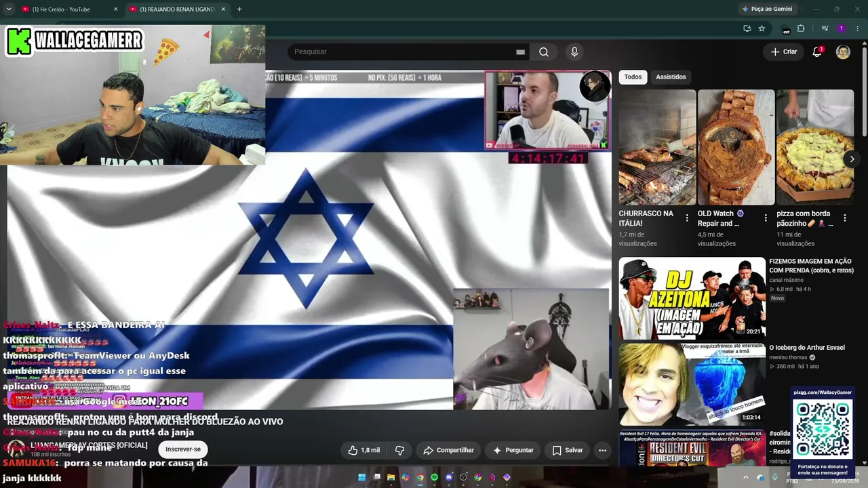The height and width of the screenshot is (488, 868).
Task: Search YouTube with the magnifier button
Action: (x=543, y=52)
